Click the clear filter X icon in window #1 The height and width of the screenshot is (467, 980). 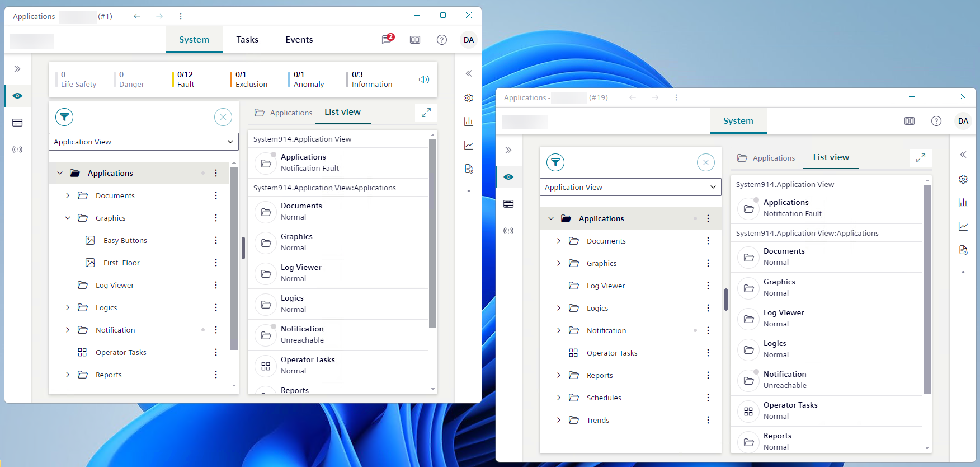click(x=223, y=117)
